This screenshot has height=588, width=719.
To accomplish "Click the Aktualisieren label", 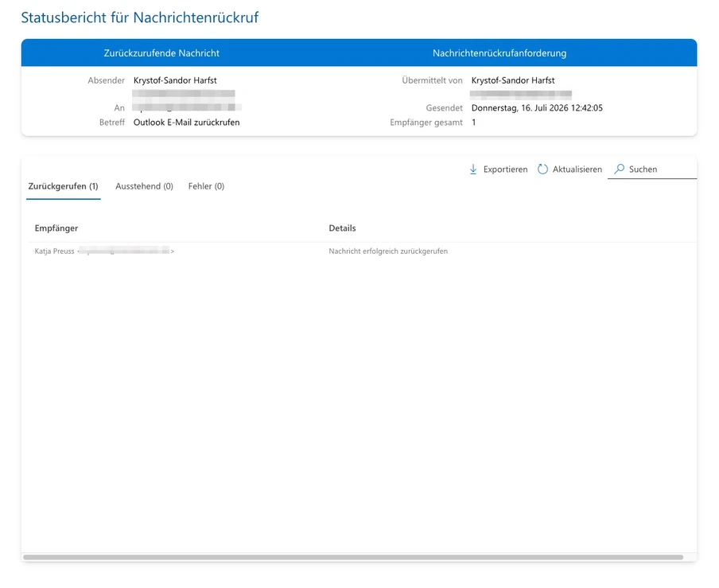I will (x=577, y=169).
